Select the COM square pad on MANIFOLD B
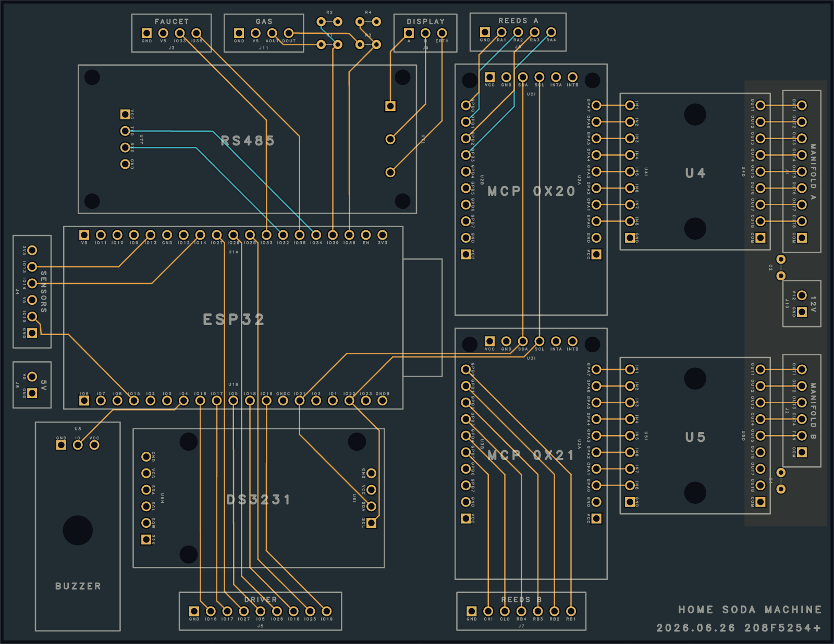The image size is (834, 644). pos(802,452)
